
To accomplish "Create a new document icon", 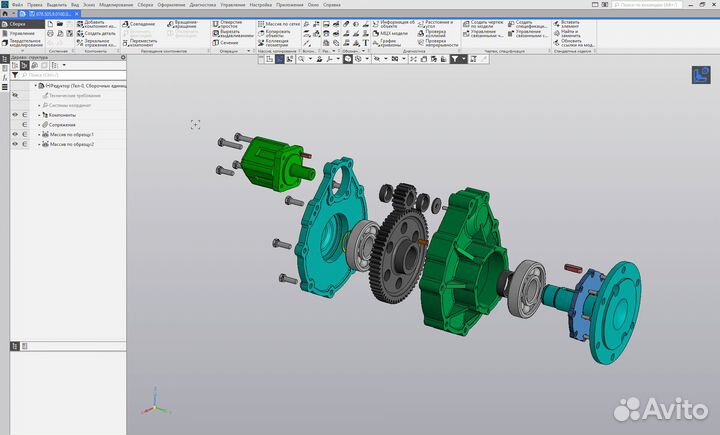I will point(50,24).
